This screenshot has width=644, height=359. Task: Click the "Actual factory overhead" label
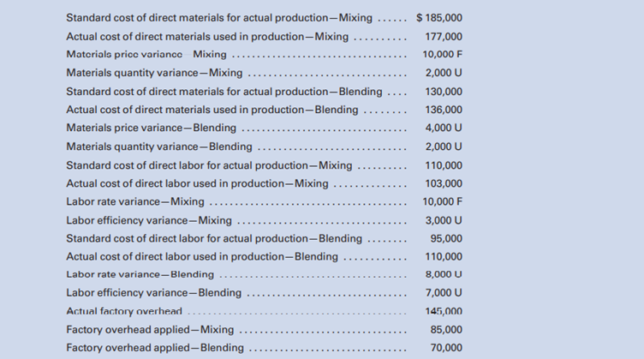(x=123, y=311)
